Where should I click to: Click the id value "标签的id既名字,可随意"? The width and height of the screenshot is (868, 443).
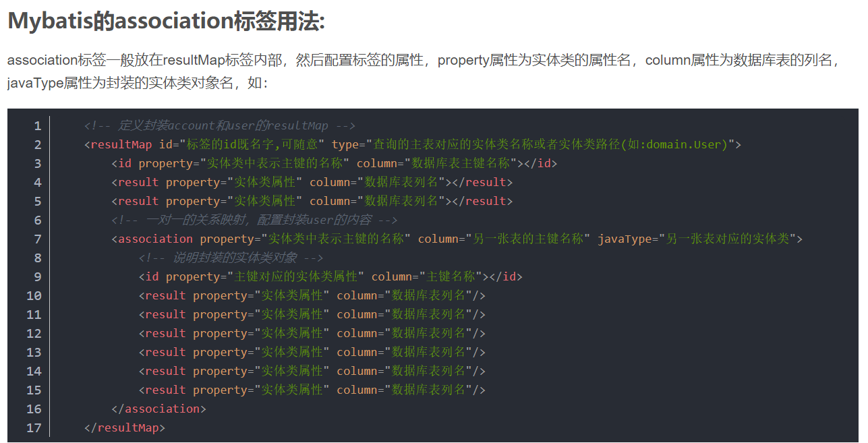[x=253, y=144]
